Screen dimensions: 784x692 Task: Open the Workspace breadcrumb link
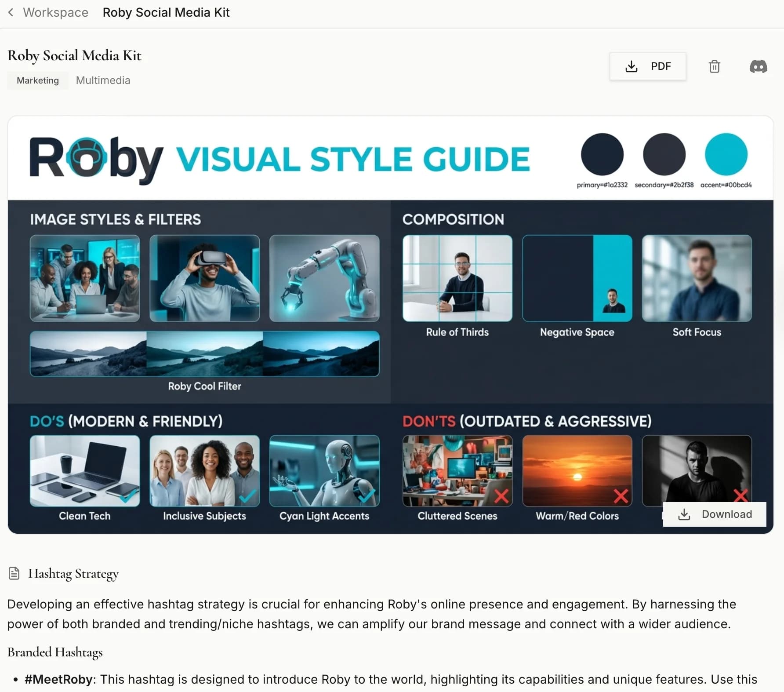[x=55, y=12]
